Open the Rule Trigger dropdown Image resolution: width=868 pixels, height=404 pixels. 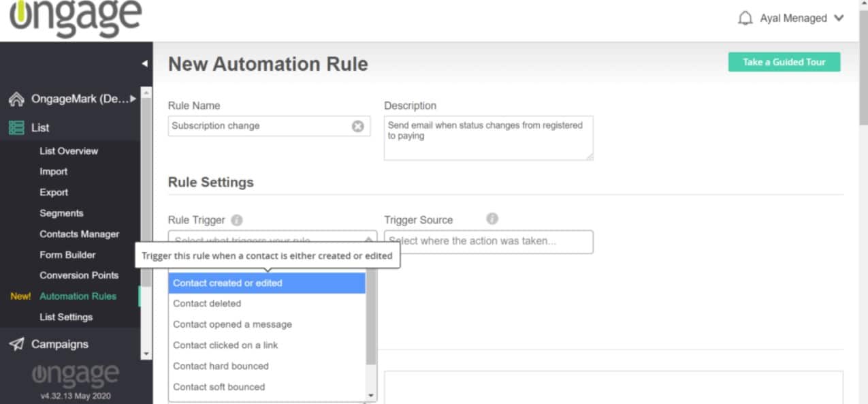[x=272, y=240]
